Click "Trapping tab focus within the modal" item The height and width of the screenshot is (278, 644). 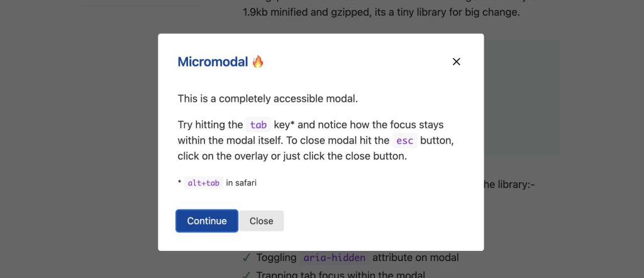click(x=341, y=275)
